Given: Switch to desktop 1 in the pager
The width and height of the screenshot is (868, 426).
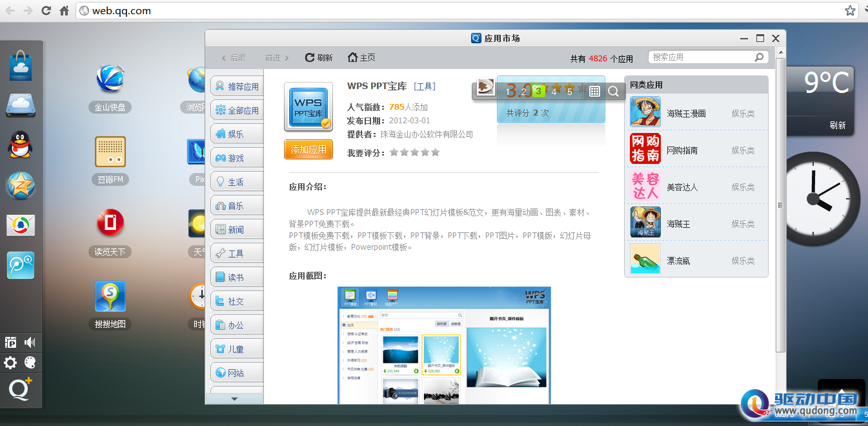Looking at the screenshot, I should coord(509,92).
